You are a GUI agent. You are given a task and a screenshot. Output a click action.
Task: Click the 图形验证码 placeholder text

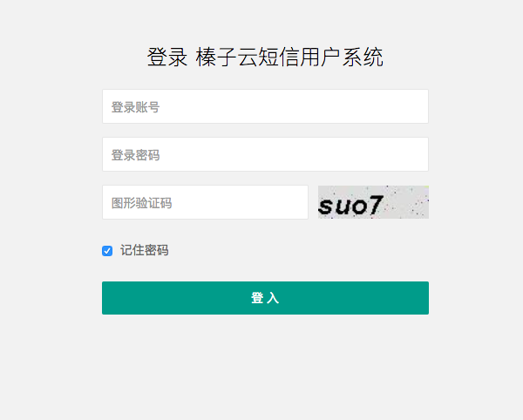141,203
